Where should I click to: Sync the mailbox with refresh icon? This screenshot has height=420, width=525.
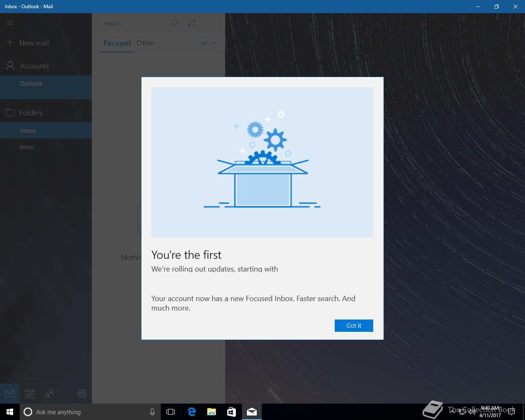coord(192,23)
